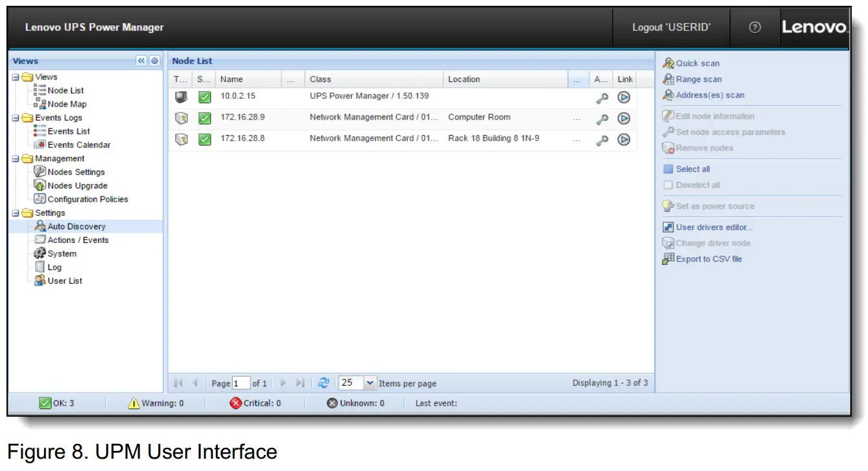Click the UPS device icon for node 10.0.2.15

pos(180,96)
